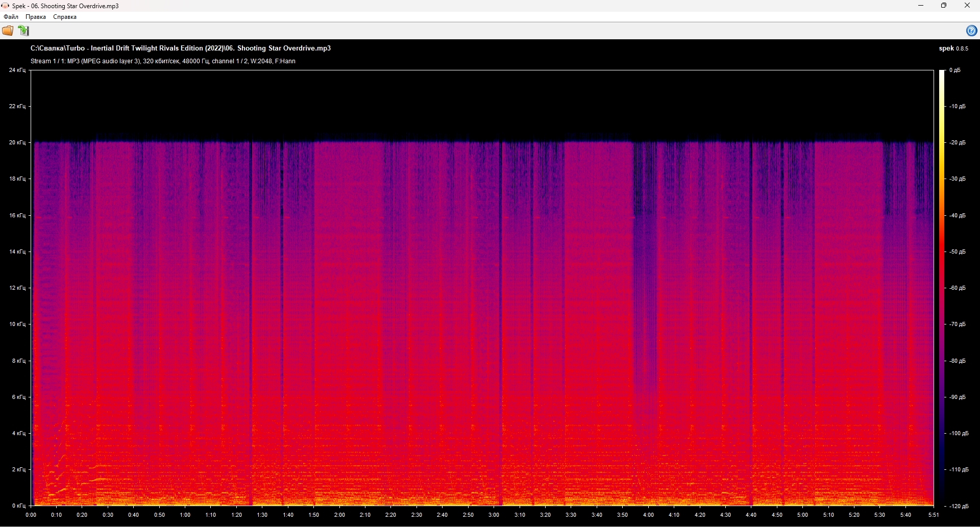Click the spek 0.8.5 version label

click(953, 48)
